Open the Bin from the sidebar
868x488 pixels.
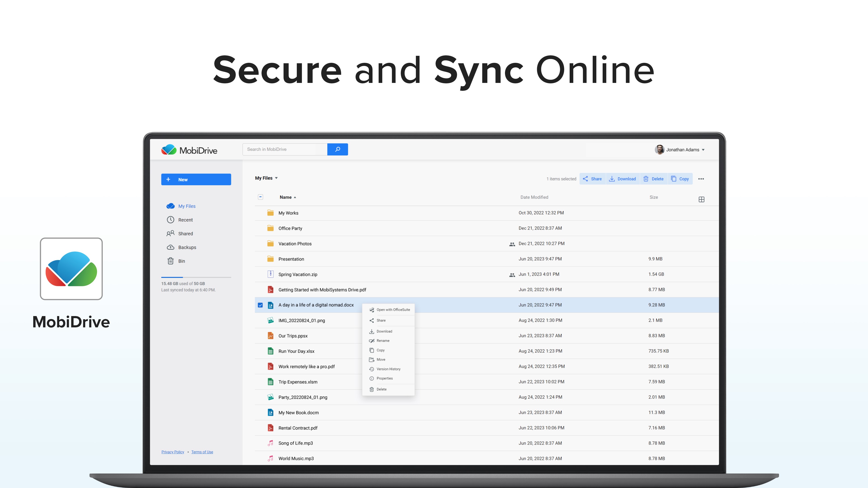182,261
